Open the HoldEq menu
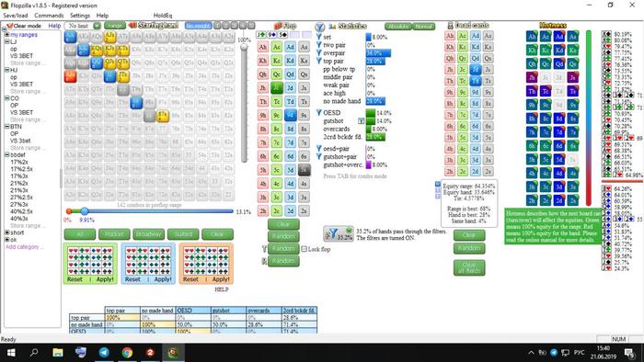The width and height of the screenshot is (644, 362). point(163,16)
